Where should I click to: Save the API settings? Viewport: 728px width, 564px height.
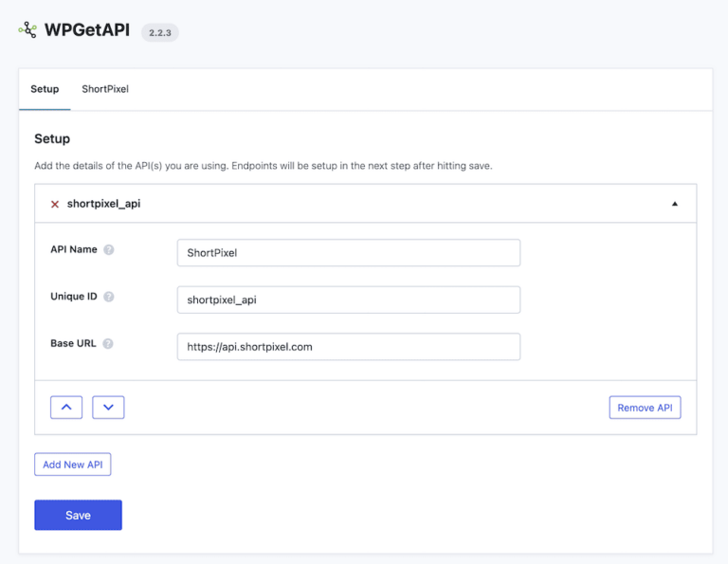(78, 515)
